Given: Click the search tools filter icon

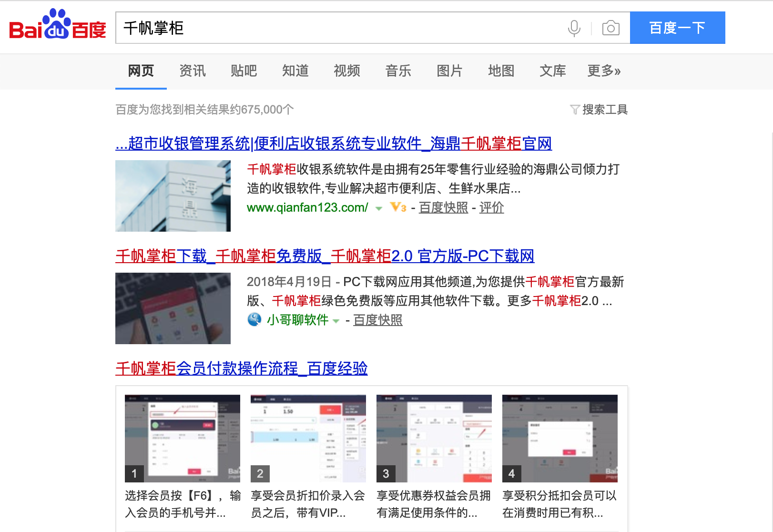Looking at the screenshot, I should pyautogui.click(x=575, y=110).
